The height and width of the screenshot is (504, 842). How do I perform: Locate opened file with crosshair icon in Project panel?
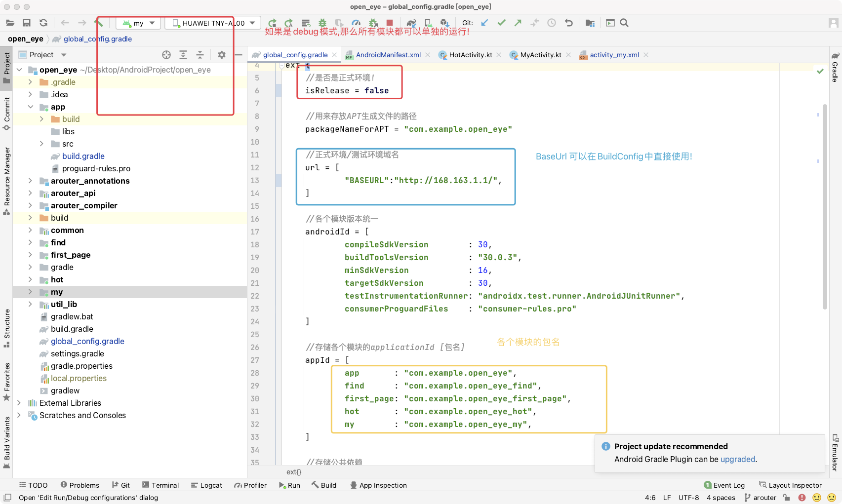(166, 55)
